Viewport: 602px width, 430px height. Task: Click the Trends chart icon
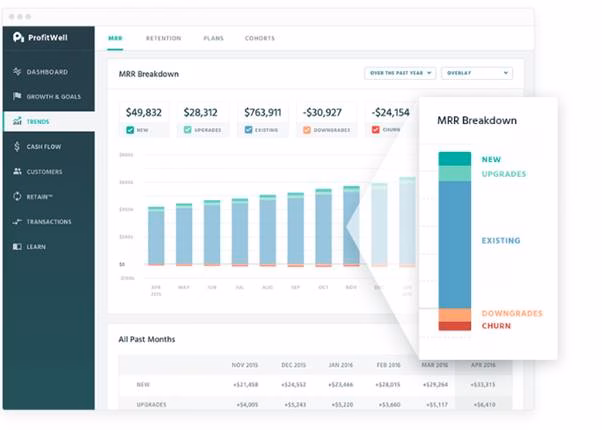click(17, 122)
